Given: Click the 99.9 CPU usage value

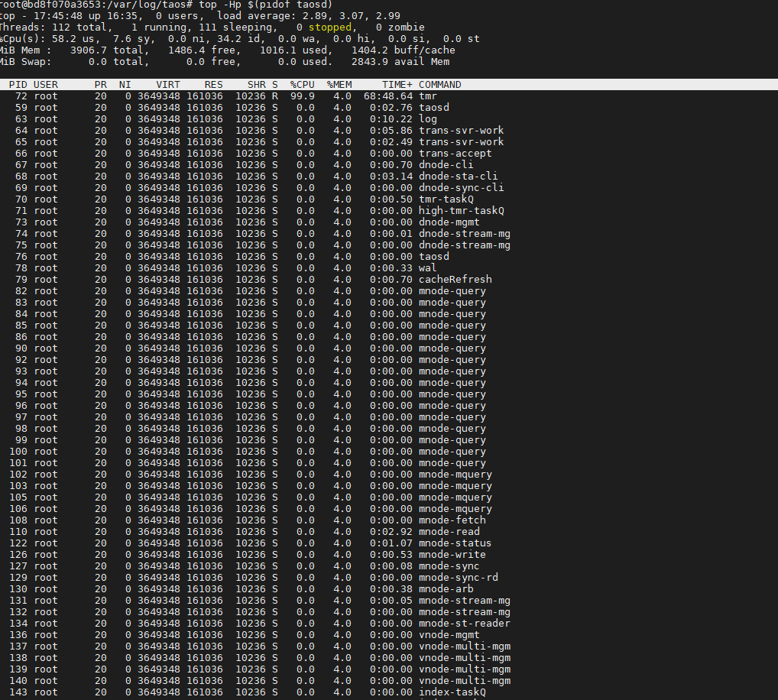Looking at the screenshot, I should pyautogui.click(x=302, y=96).
